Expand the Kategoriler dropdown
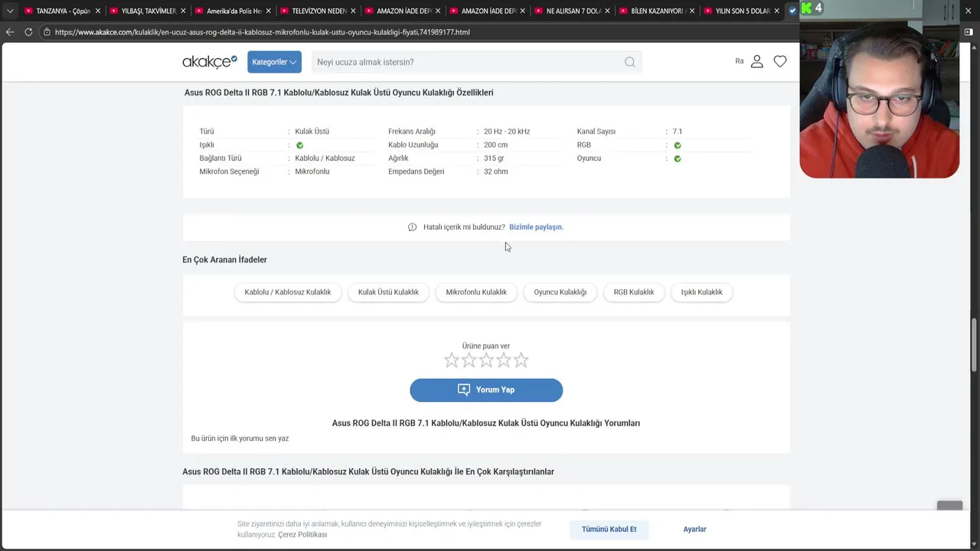Screen dimensions: 980x551 pyautogui.click(x=274, y=62)
